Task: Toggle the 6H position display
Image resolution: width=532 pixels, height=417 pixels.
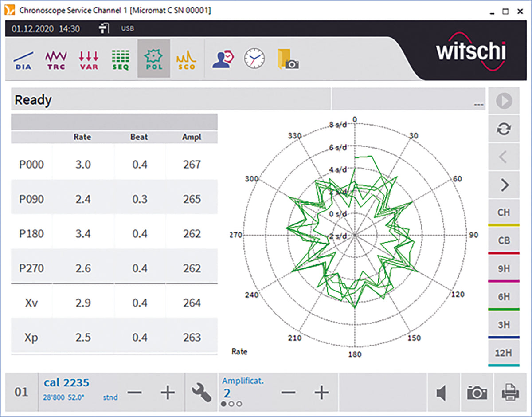Action: [x=504, y=297]
